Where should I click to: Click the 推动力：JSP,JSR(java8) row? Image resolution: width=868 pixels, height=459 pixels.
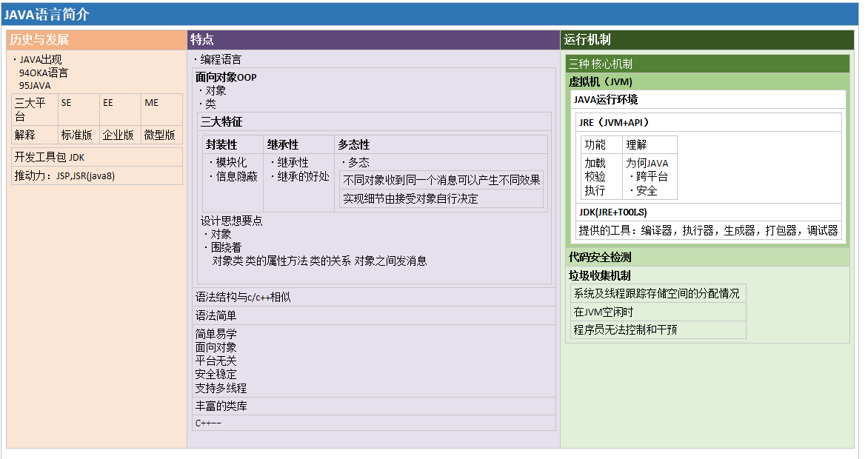tap(96, 175)
